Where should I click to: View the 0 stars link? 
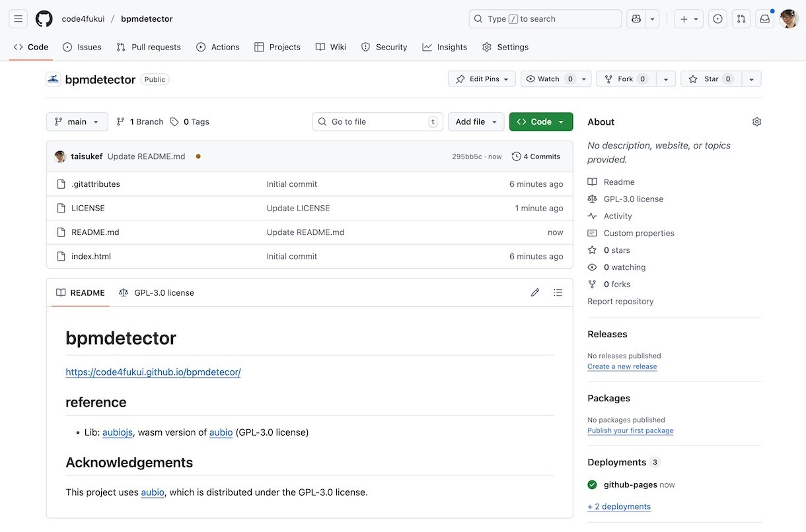[617, 250]
